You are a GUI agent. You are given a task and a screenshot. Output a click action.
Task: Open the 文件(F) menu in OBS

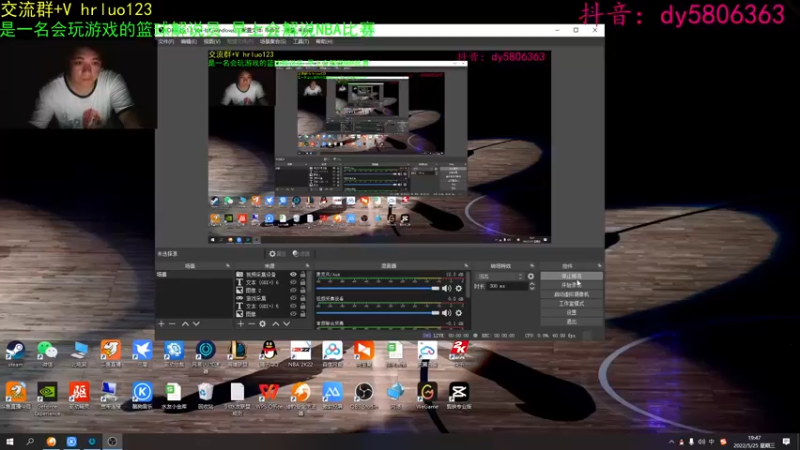click(166, 41)
